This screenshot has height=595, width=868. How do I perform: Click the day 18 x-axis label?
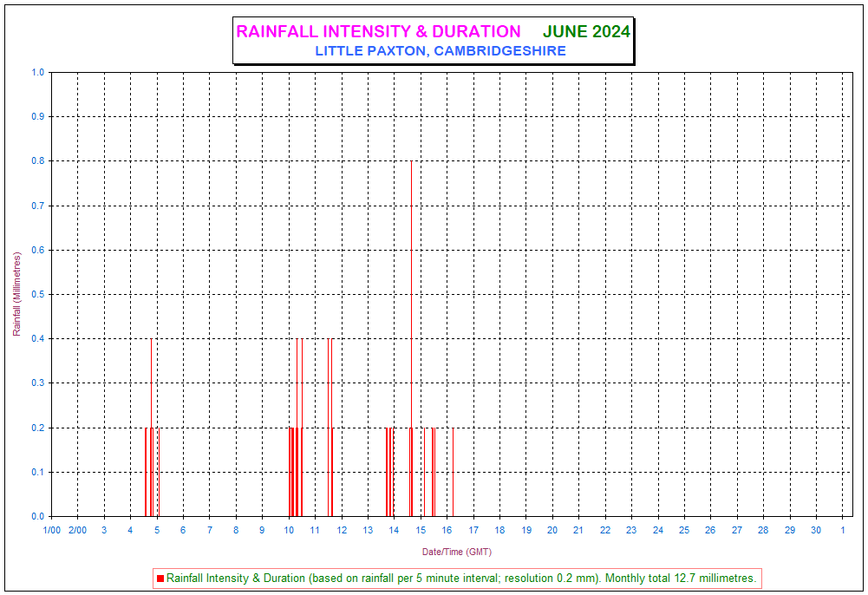point(499,530)
